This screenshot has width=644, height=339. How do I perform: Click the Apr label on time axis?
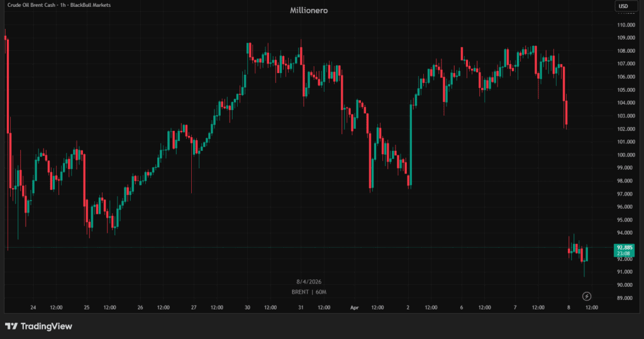tap(354, 308)
